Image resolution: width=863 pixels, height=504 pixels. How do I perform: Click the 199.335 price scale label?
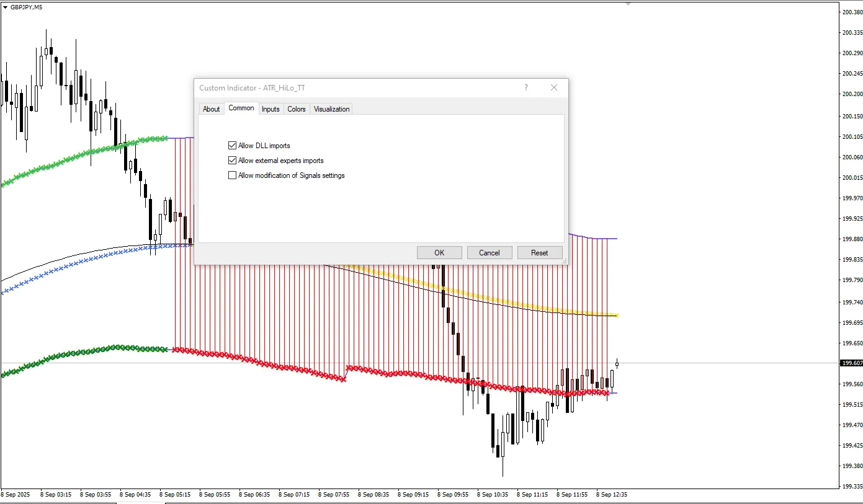[x=852, y=487]
